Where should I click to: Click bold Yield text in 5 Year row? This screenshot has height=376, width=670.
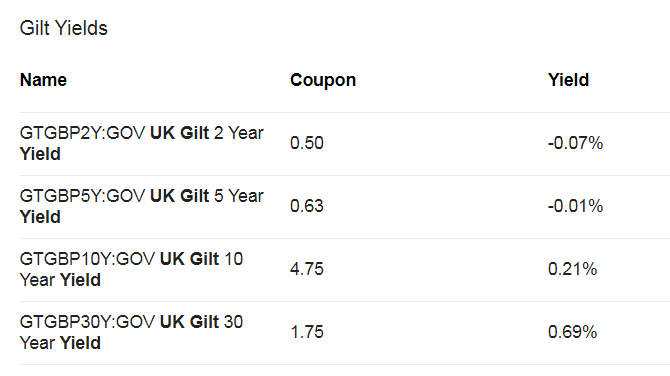click(40, 217)
